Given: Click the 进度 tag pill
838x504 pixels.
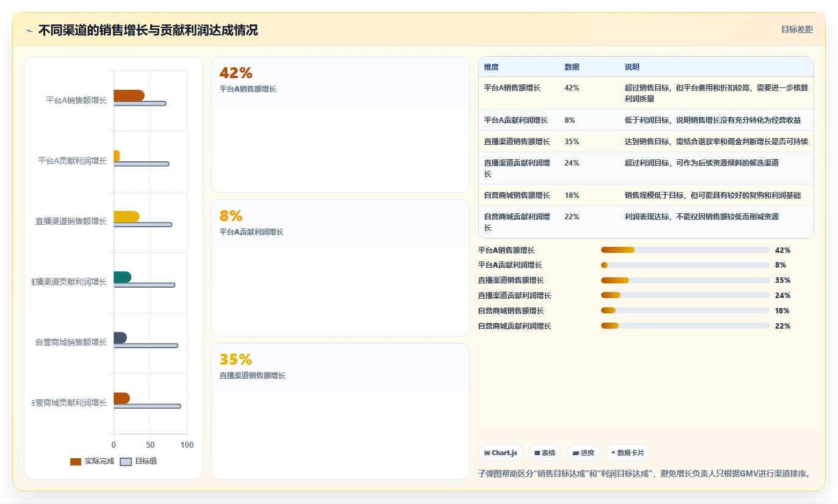Looking at the screenshot, I should tap(583, 453).
